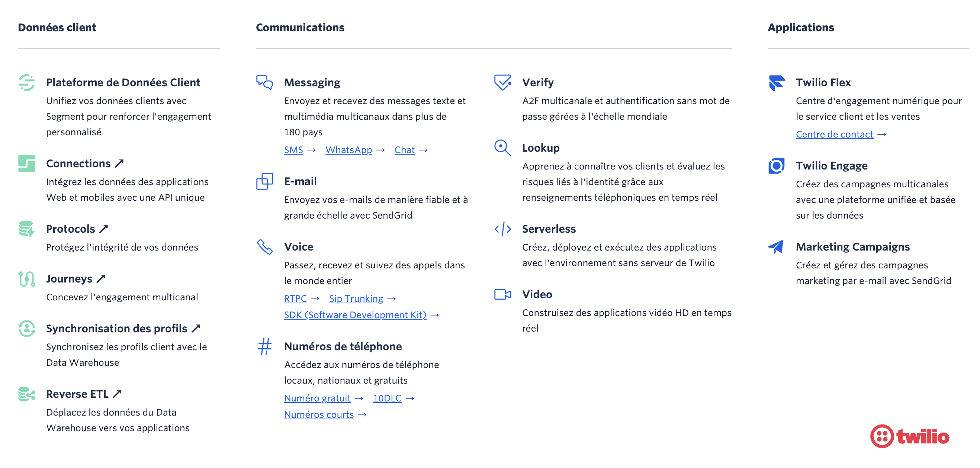Screen dimensions: 980x468
Task: Follow the Sip Trunking link
Action: tap(356, 299)
